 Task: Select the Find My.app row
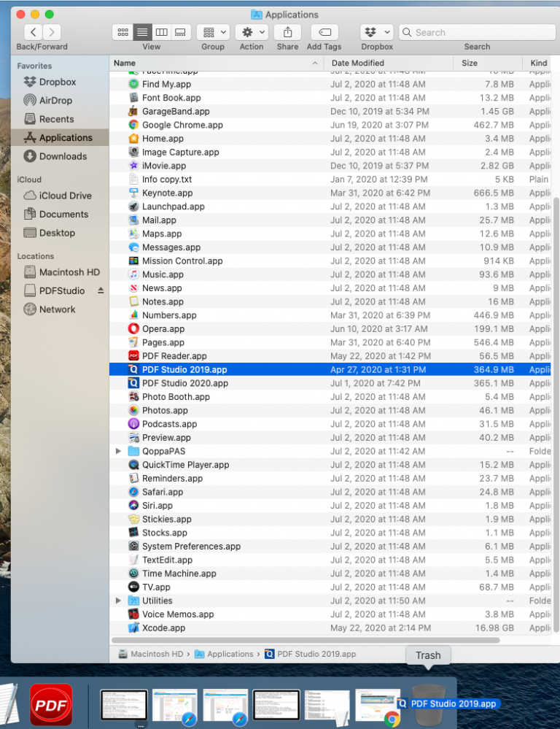[330, 84]
